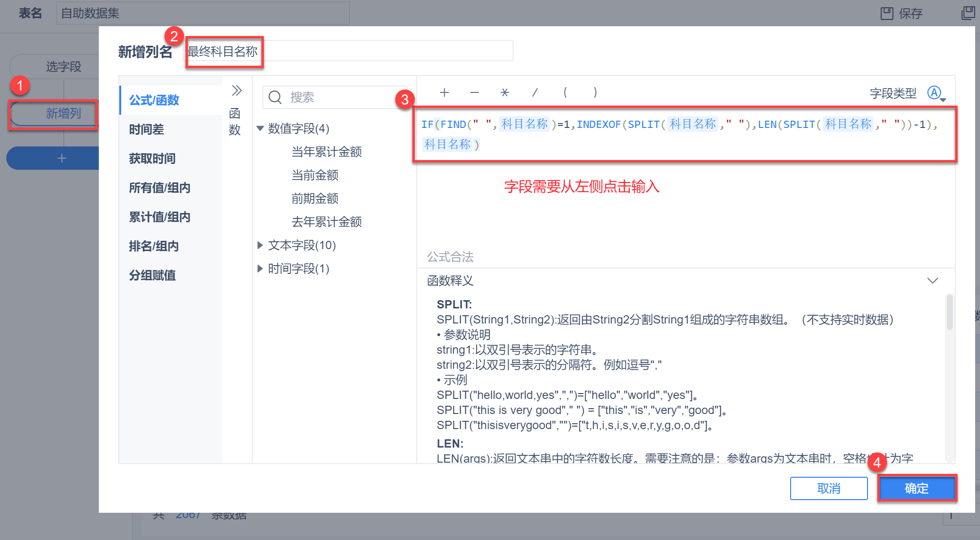The image size is (980, 540).
Task: Insert the minus operator symbol
Action: tap(474, 92)
